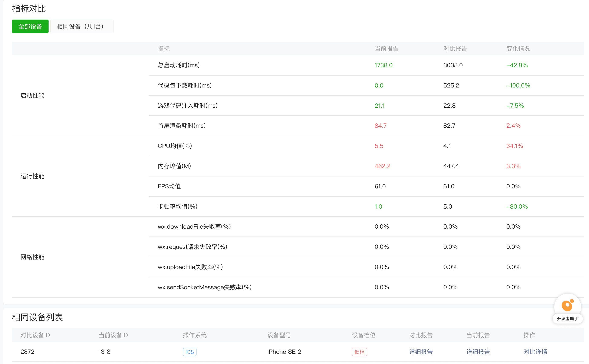This screenshot has width=589, height=364.
Task: Select the 全部设备 tab
Action: point(30,26)
